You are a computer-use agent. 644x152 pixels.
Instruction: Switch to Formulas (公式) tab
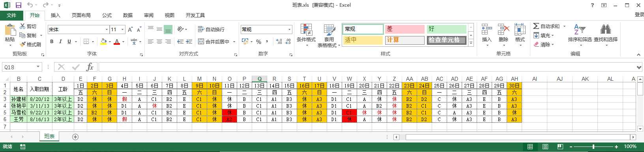[x=107, y=15]
